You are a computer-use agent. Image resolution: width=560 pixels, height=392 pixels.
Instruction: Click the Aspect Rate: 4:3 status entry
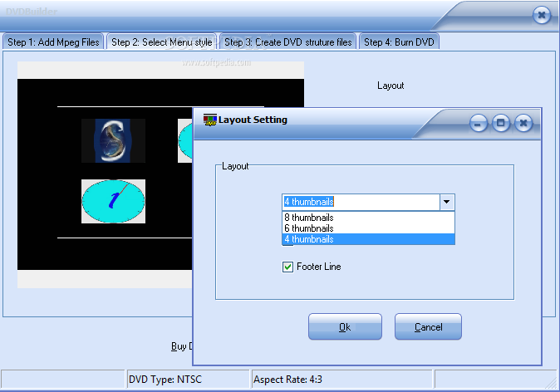tap(342, 380)
